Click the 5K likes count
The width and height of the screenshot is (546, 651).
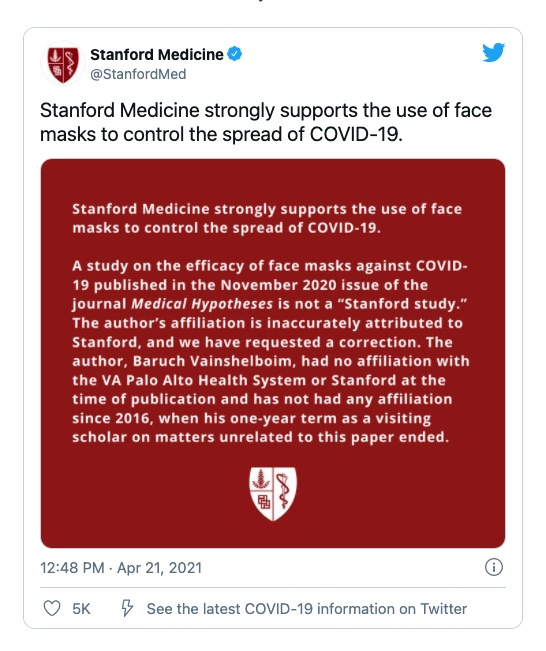(x=81, y=609)
